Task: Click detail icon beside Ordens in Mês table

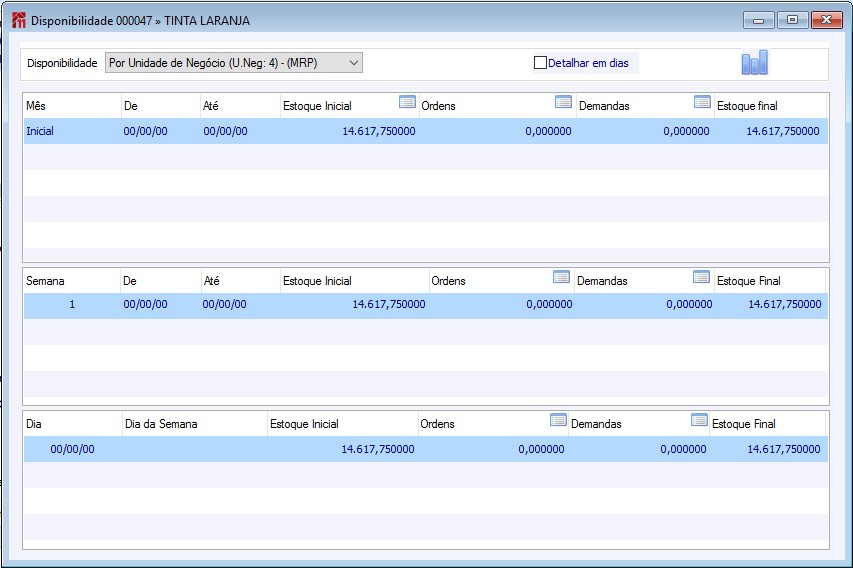Action: [563, 102]
